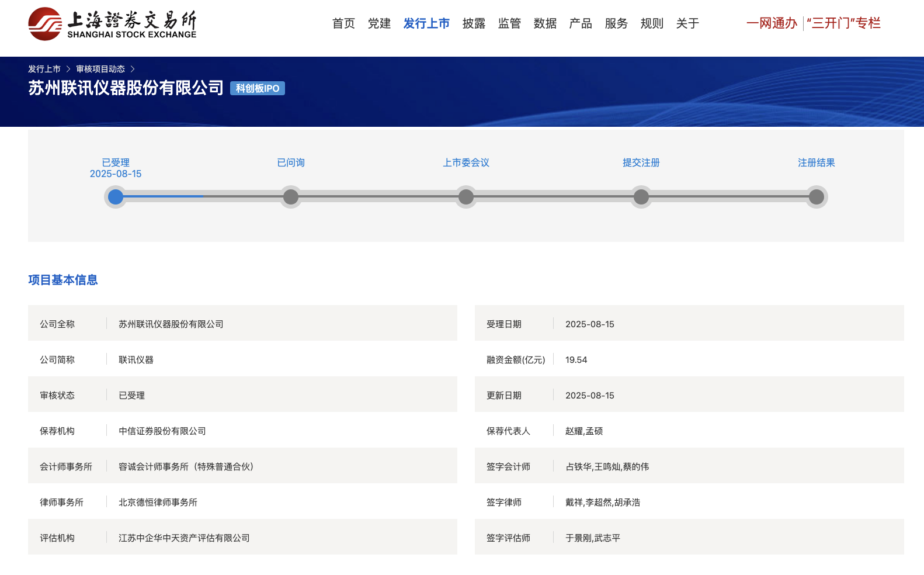Viewport: 924px width, 575px height.
Task: Click the 发行上市 breadcrumb link
Action: point(44,69)
